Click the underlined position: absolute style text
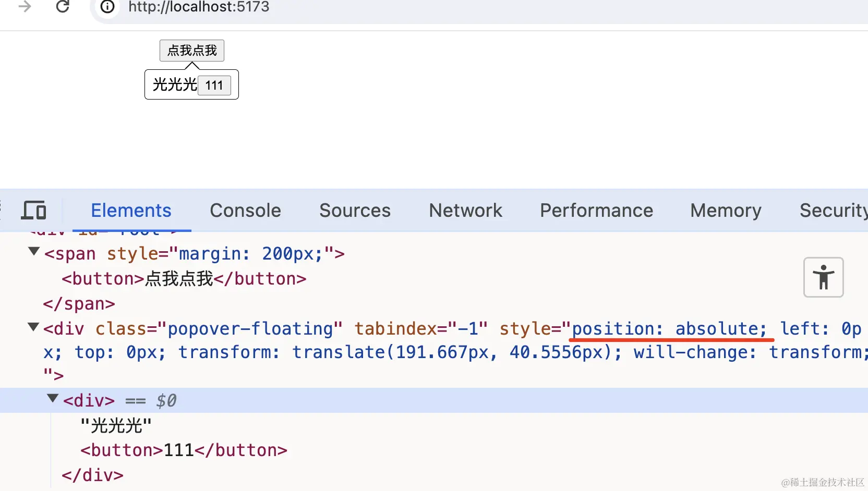 (x=669, y=329)
